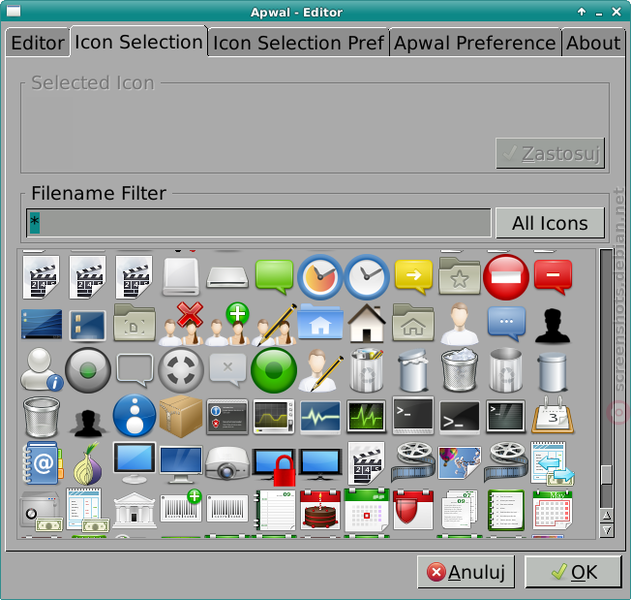This screenshot has width=631, height=600.
Task: Pick the orange-faced clock icon
Action: tap(320, 277)
